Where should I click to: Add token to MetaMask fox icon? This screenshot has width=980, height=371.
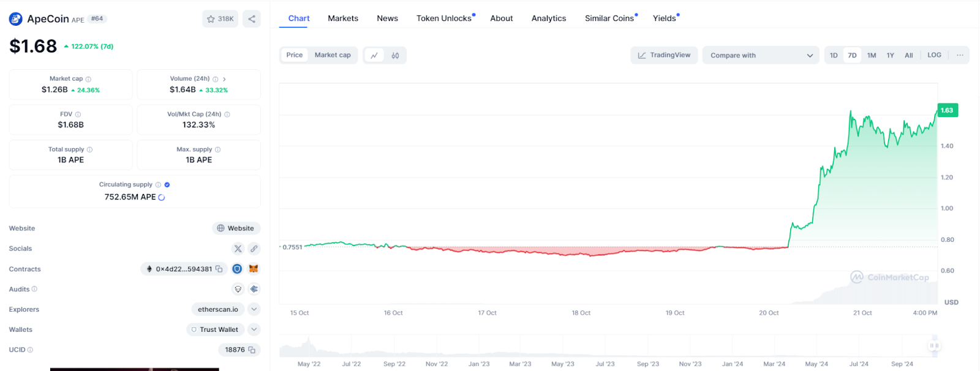[254, 269]
